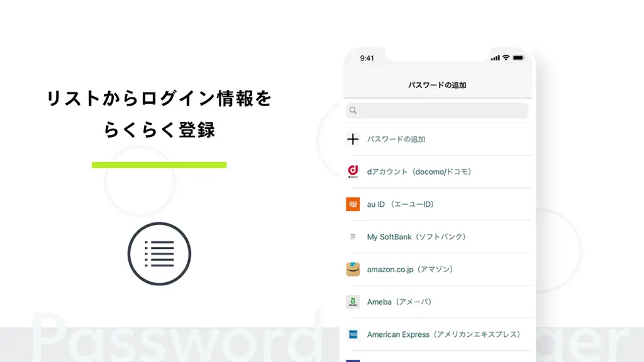
Task: Select Ameba (アメーバ) list item
Action: (438, 302)
